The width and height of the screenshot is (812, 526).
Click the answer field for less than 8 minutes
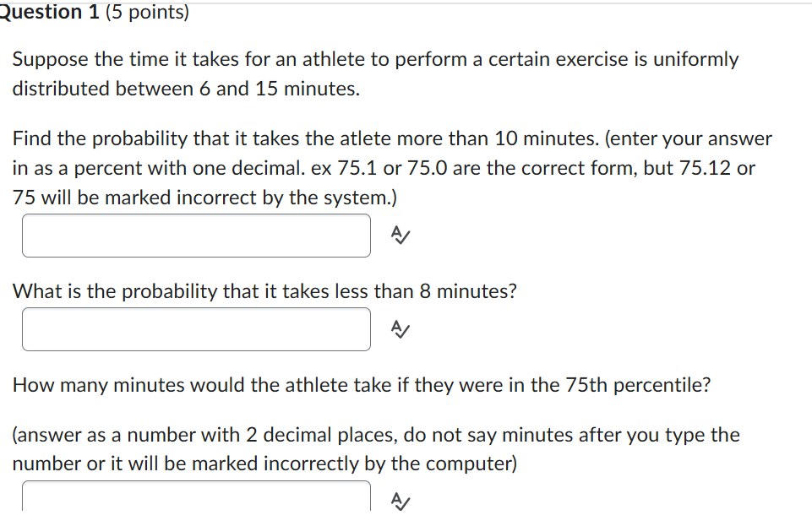pos(194,329)
